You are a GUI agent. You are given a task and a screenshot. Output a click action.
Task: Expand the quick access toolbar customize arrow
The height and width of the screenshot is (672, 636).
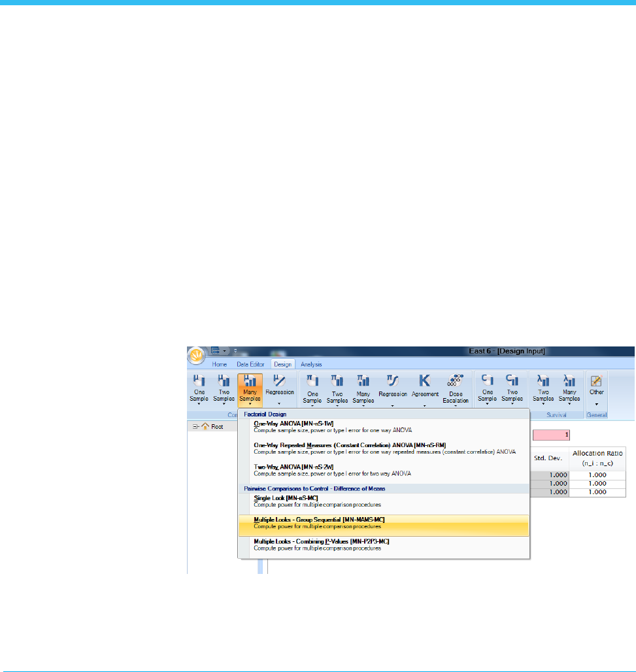[x=235, y=351]
